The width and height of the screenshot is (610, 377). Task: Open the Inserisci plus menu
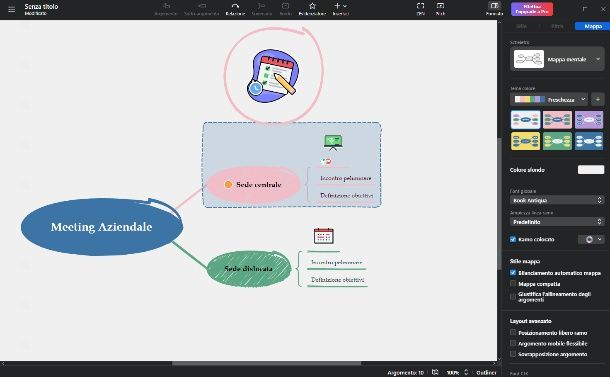click(340, 9)
